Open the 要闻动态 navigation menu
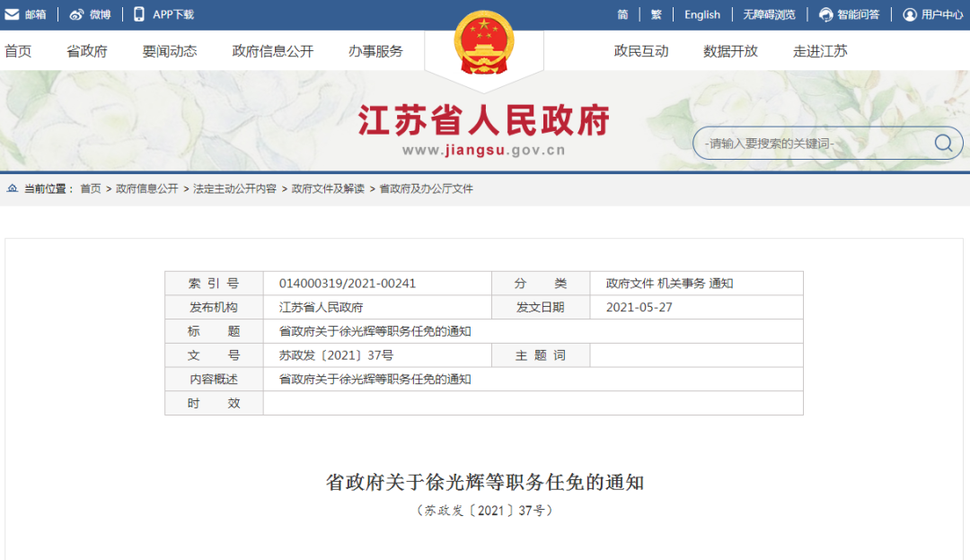 click(x=170, y=50)
